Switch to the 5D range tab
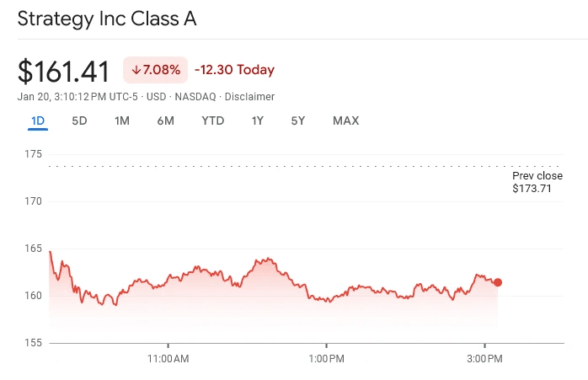This screenshot has height=380, width=588. pos(79,120)
